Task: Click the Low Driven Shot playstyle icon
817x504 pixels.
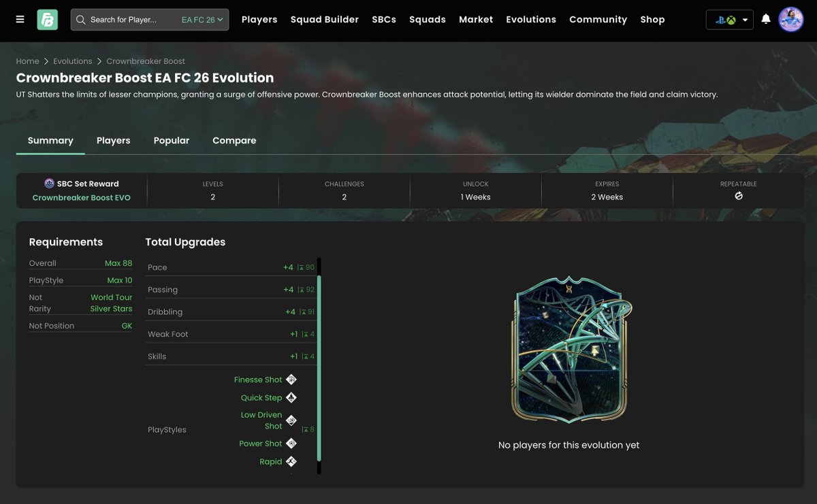Action: pyautogui.click(x=291, y=420)
